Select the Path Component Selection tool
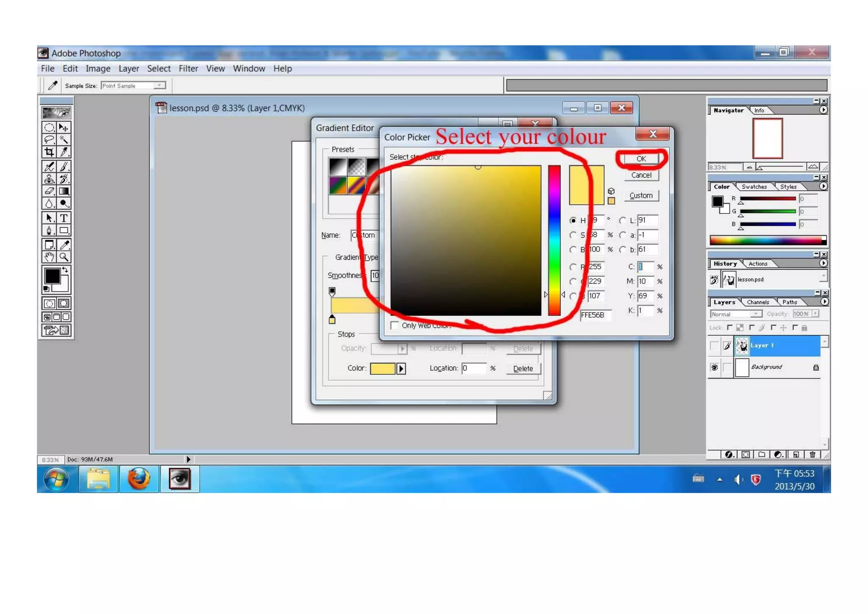Image resolution: width=868 pixels, height=614 pixels. coord(49,218)
